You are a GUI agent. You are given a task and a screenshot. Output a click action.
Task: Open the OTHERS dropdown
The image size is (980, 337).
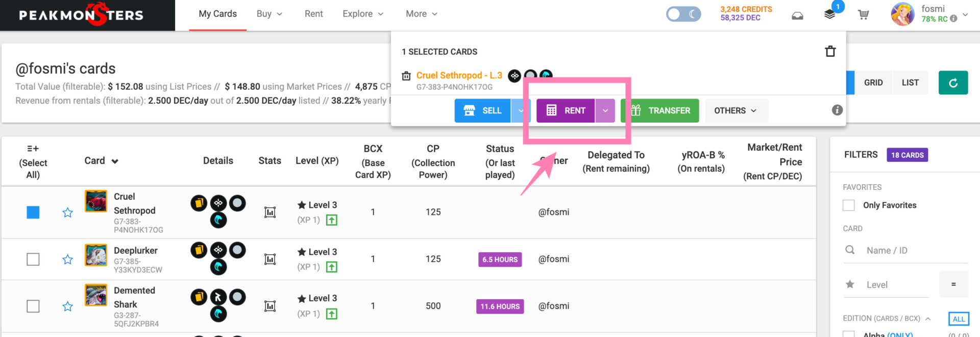(x=736, y=110)
